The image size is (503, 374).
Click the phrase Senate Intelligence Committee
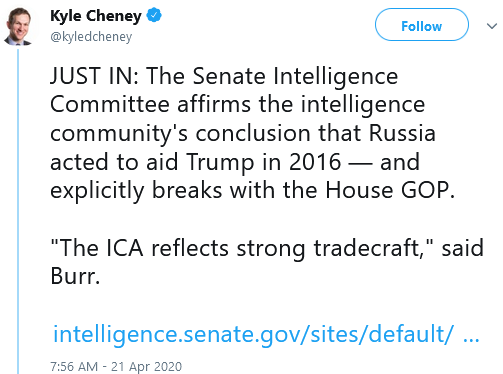[224, 90]
